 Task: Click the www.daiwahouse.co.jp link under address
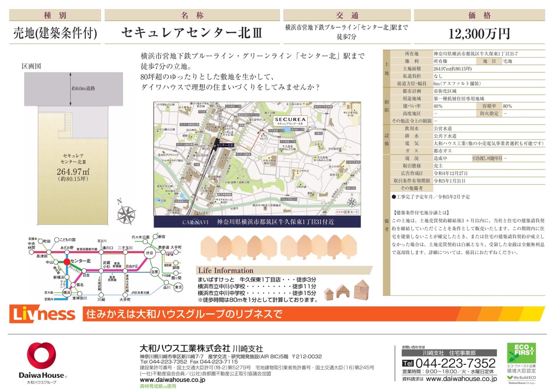172,380
